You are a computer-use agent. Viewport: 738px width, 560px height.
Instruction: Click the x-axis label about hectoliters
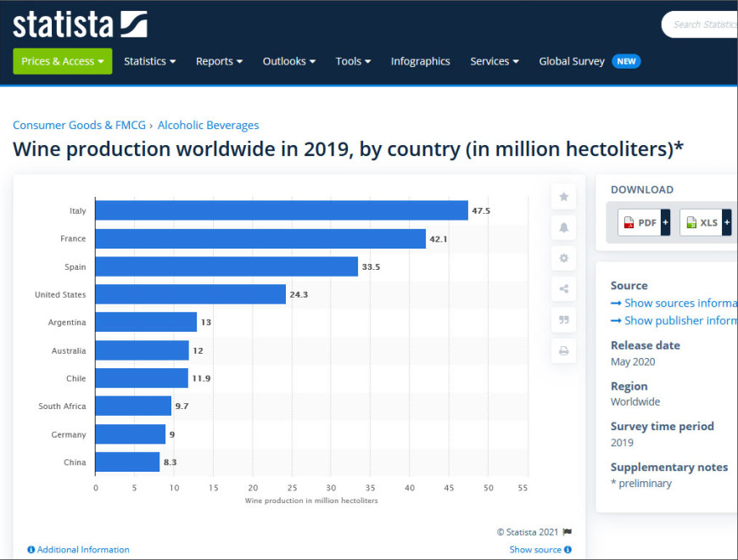311,501
